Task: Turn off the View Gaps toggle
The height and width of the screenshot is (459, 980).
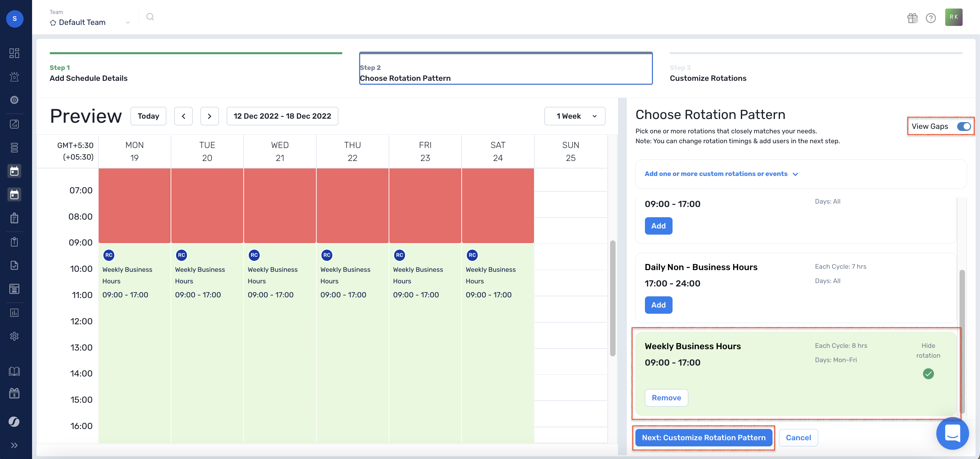Action: 964,126
